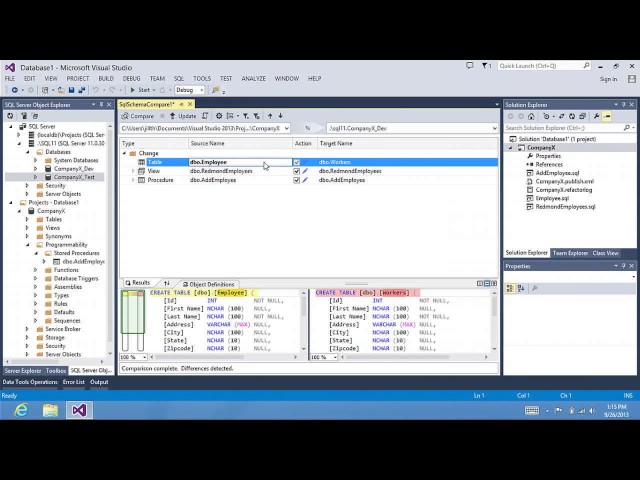
Task: Switch to Team Explorer tab
Action: click(570, 253)
